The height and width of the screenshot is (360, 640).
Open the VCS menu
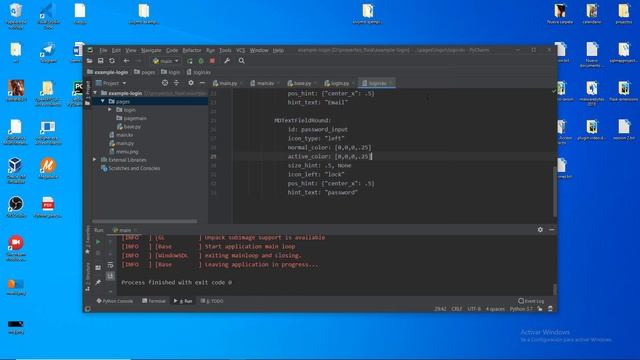[240, 50]
